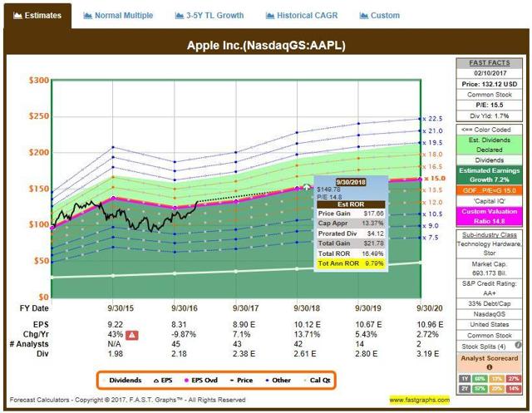Click the S&P Credit Rating entry

pos(490,288)
